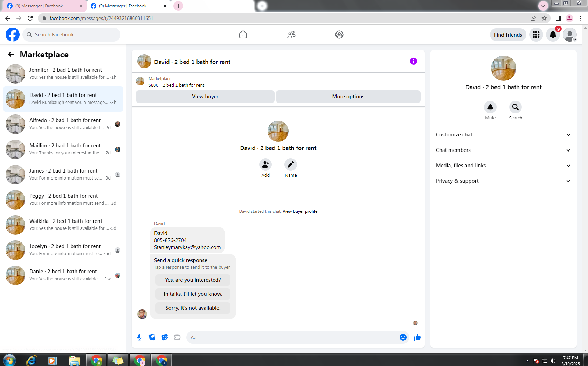Open Alfredo's rental conversation
This screenshot has width=588, height=366.
coord(63,124)
